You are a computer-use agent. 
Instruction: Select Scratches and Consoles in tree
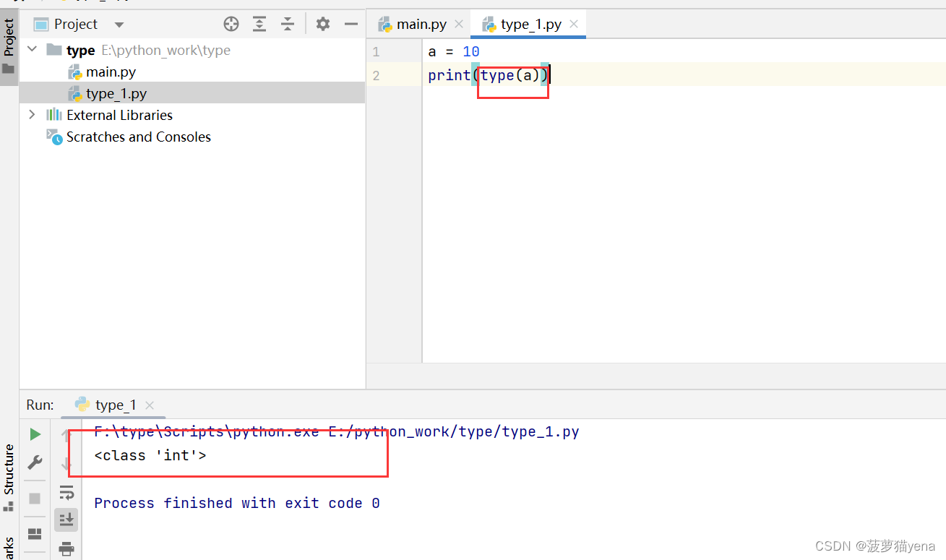(139, 137)
